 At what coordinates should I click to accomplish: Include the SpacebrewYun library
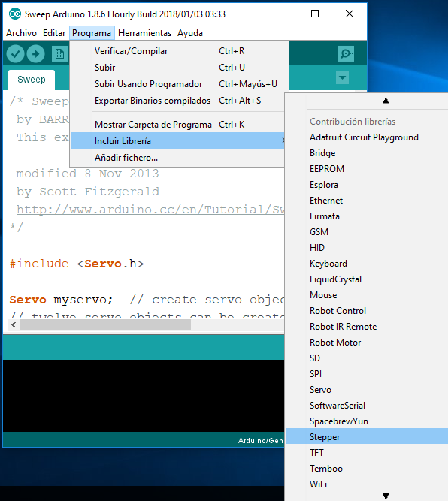(x=367, y=421)
